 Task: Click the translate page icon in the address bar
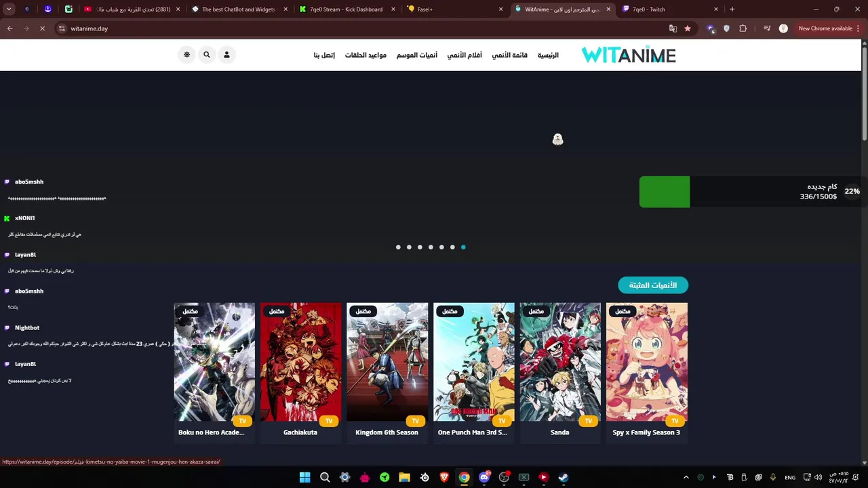[x=673, y=28]
